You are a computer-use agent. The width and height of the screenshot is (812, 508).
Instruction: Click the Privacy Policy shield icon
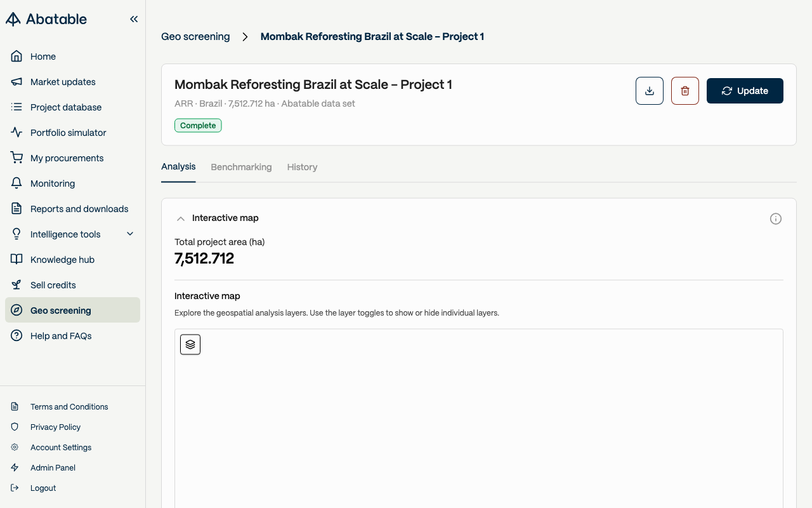(x=15, y=427)
